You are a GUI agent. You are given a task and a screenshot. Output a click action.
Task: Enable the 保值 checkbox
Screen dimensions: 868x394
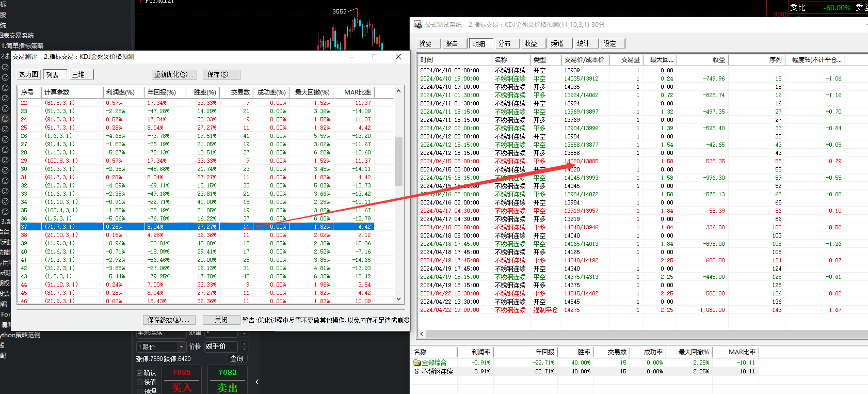[140, 382]
